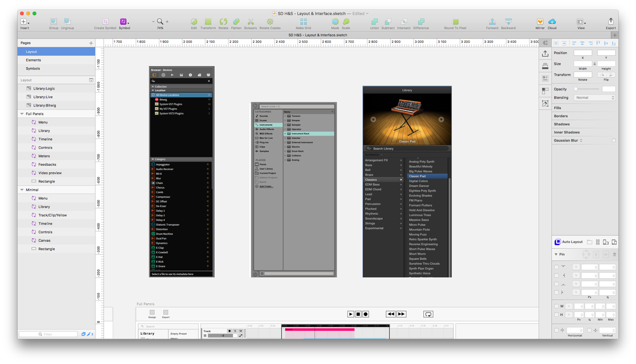Apply the Subtract boolean operation
This screenshot has width=636, height=364.
388,22
